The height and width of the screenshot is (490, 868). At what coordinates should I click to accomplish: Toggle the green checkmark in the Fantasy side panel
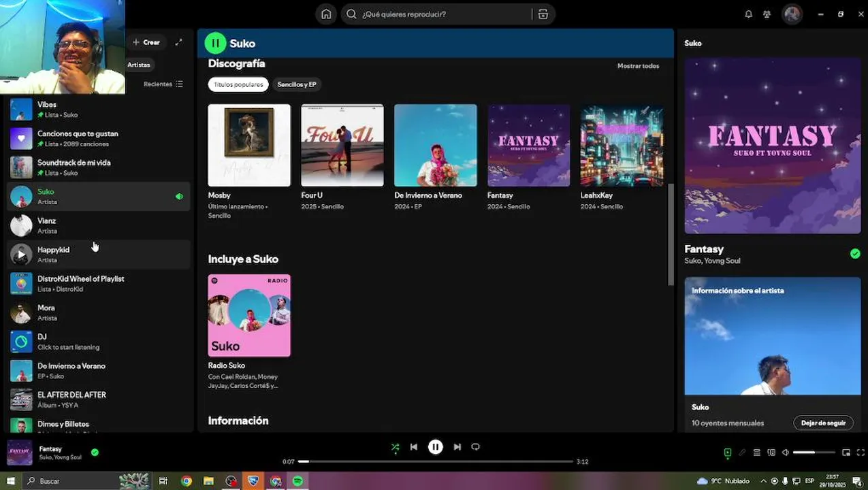[x=855, y=254]
